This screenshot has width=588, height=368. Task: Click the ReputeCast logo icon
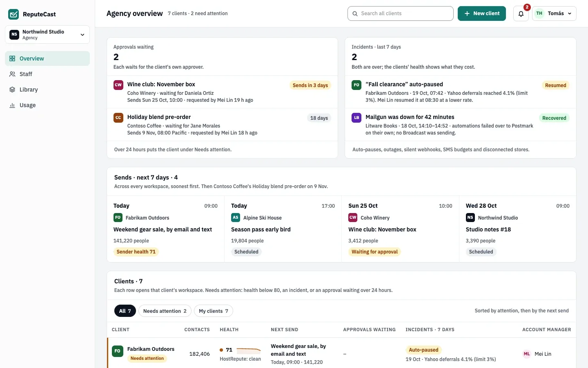click(x=13, y=14)
